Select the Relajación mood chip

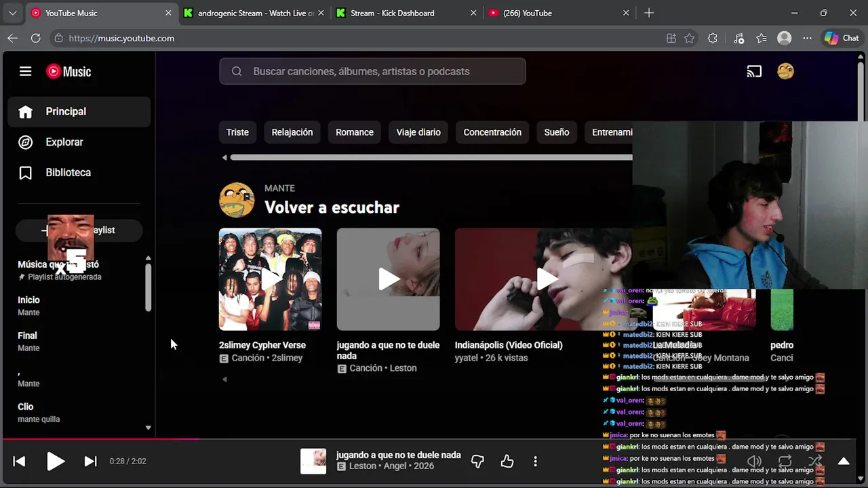pyautogui.click(x=292, y=132)
